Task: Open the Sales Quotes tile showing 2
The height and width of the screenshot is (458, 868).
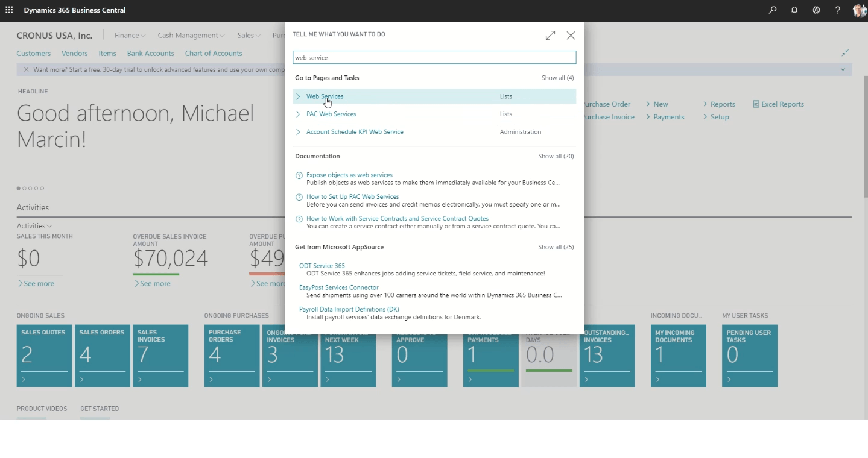Action: (44, 356)
